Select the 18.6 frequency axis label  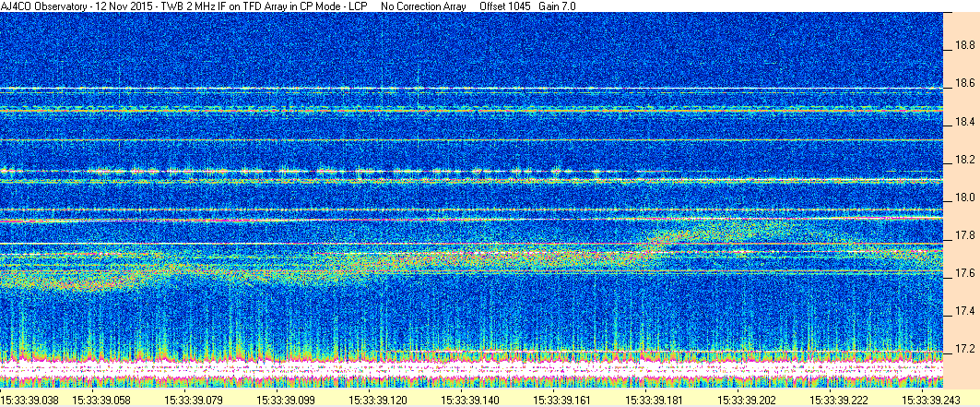(x=963, y=83)
